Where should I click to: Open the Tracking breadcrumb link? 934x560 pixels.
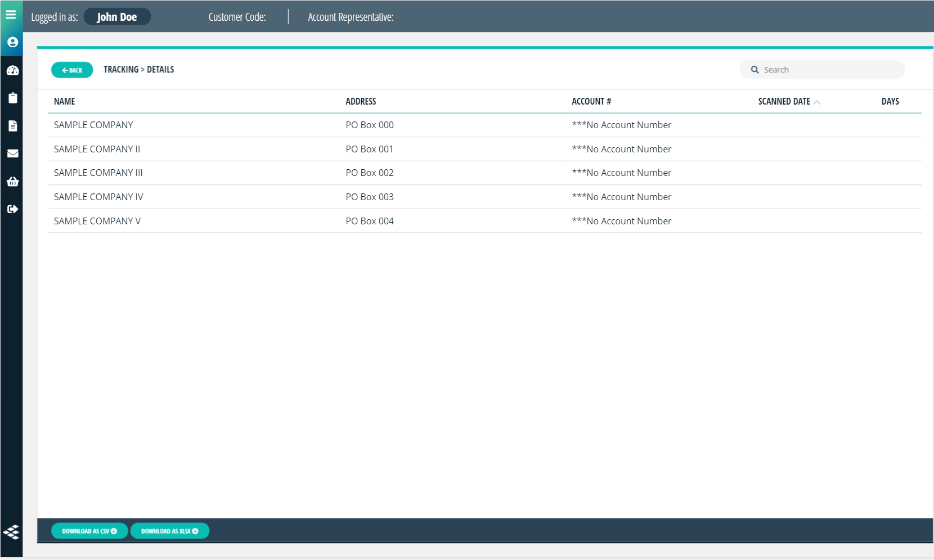click(x=121, y=69)
